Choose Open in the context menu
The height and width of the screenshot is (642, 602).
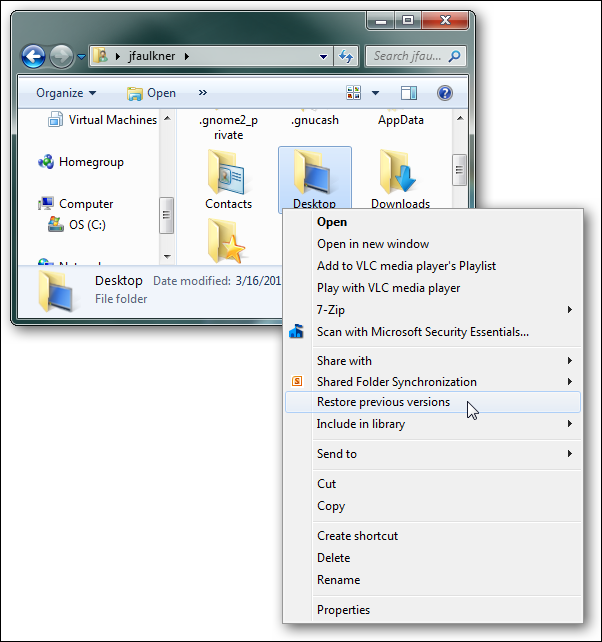[x=433, y=222]
